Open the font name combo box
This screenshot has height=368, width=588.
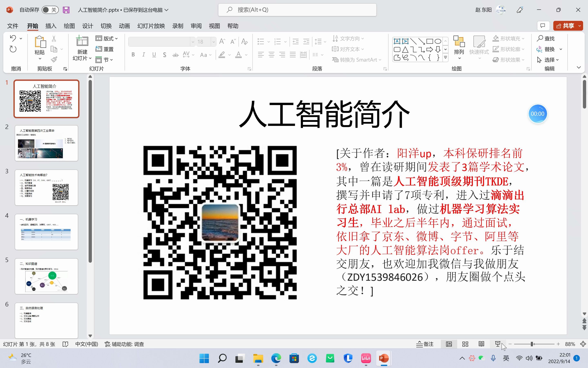(162, 42)
